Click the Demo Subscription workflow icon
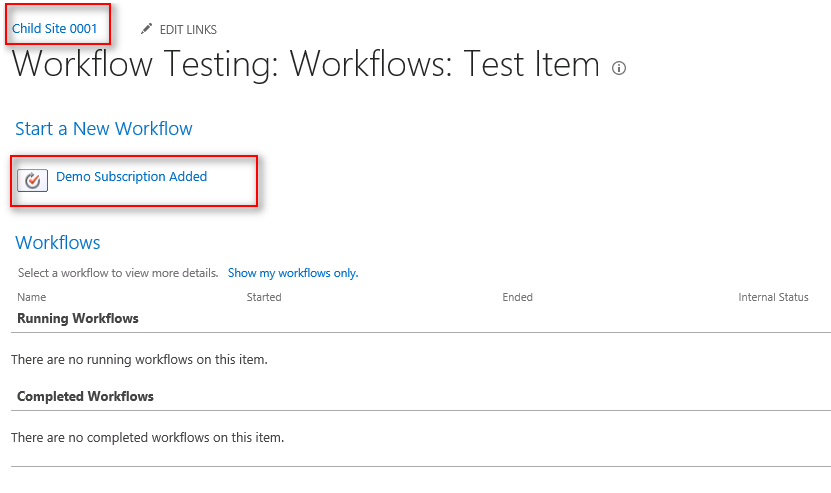Image resolution: width=831 pixels, height=493 pixels. 33,180
